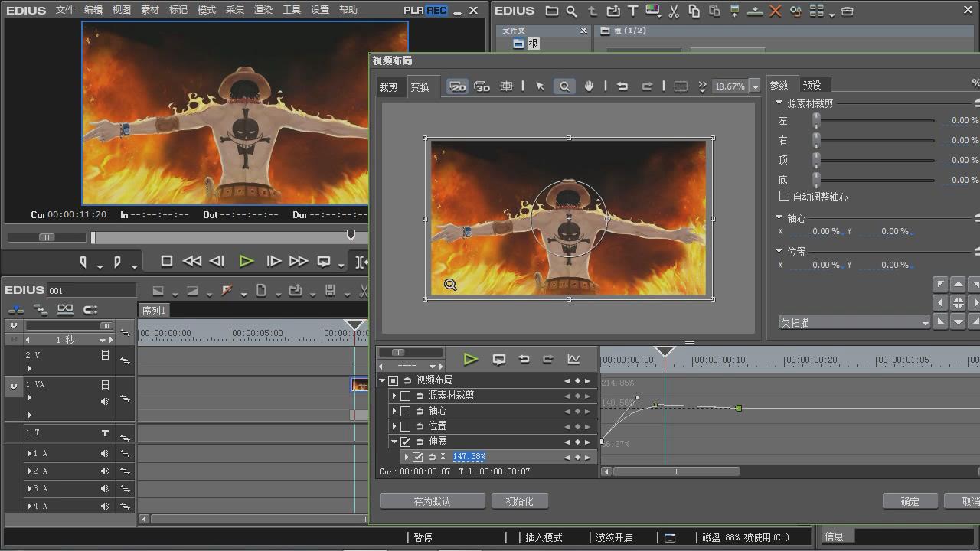This screenshot has width=980, height=551.
Task: Click the 存为默认 button
Action: click(x=433, y=501)
